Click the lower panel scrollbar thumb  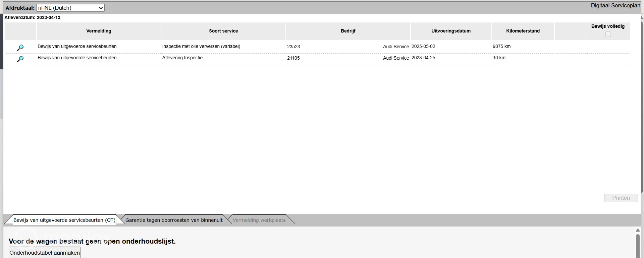(x=638, y=246)
